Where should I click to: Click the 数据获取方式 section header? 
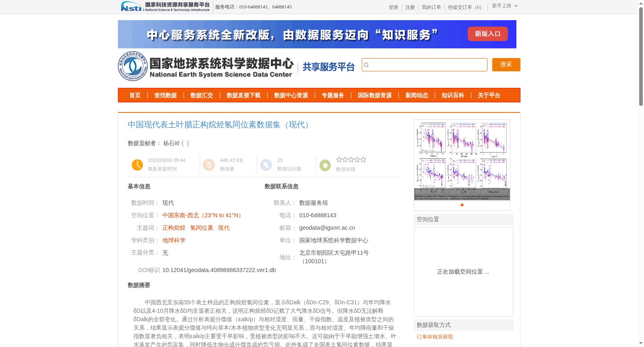click(464, 325)
